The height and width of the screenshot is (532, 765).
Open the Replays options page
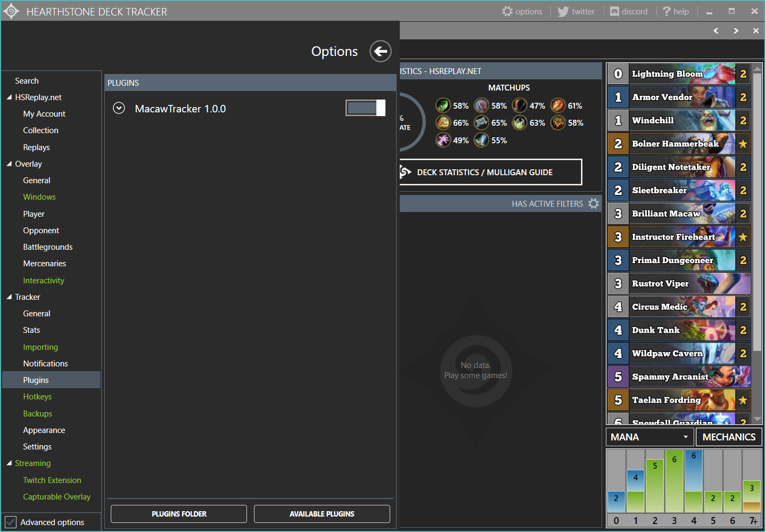pyautogui.click(x=36, y=148)
